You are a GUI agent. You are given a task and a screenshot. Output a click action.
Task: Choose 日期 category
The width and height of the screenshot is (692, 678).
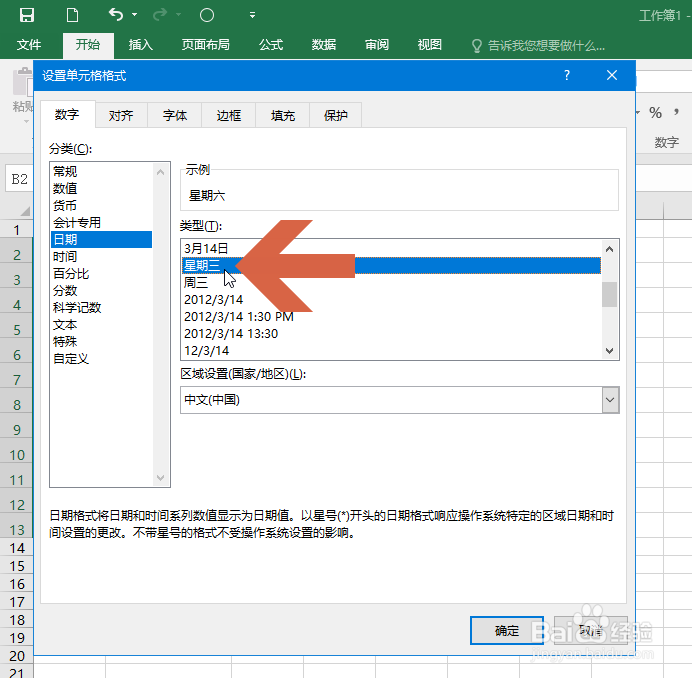(102, 239)
